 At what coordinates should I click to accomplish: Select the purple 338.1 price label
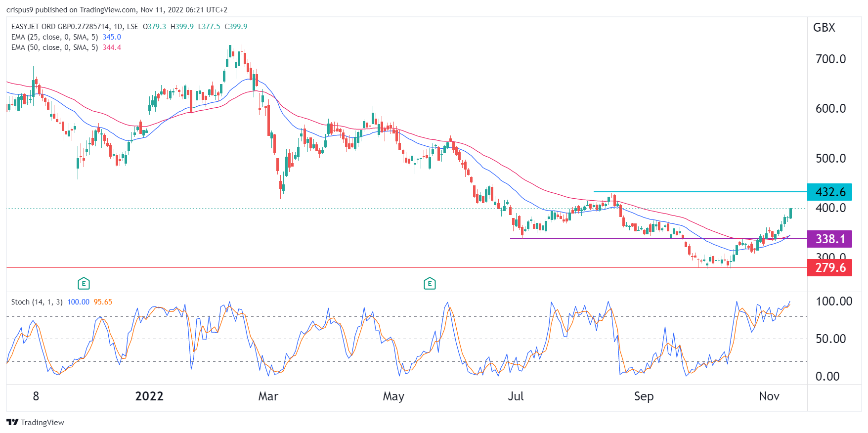tap(829, 239)
